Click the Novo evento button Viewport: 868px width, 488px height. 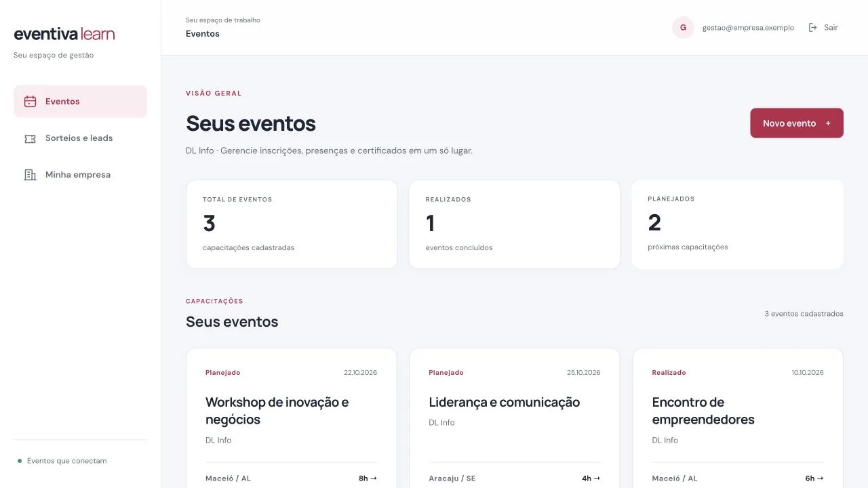pyautogui.click(x=797, y=123)
